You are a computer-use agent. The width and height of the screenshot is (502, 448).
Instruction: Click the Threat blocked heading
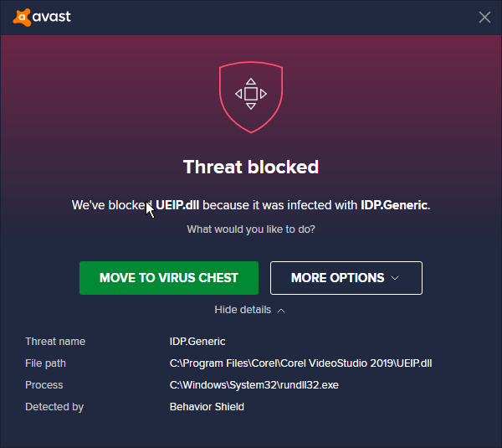pos(251,167)
